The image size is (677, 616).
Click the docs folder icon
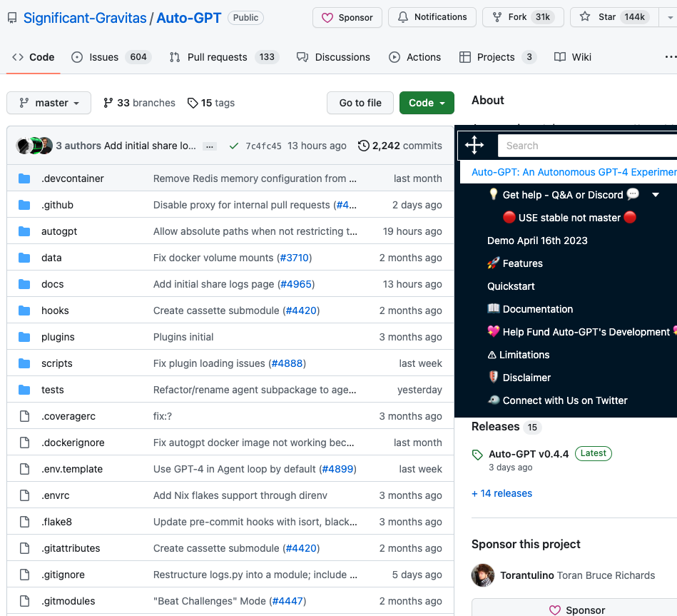pos(24,284)
